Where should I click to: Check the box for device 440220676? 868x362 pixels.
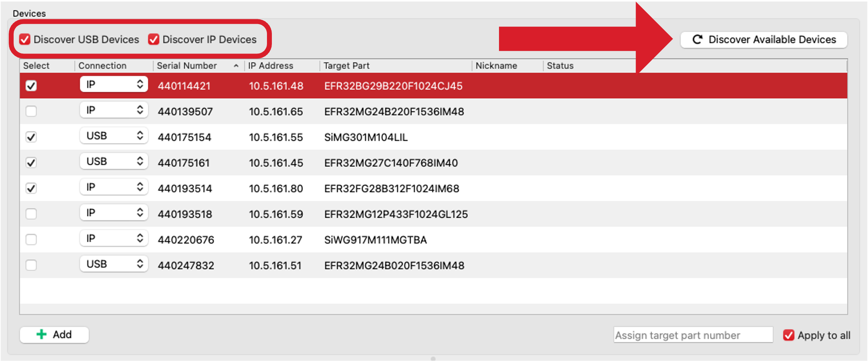click(x=31, y=240)
